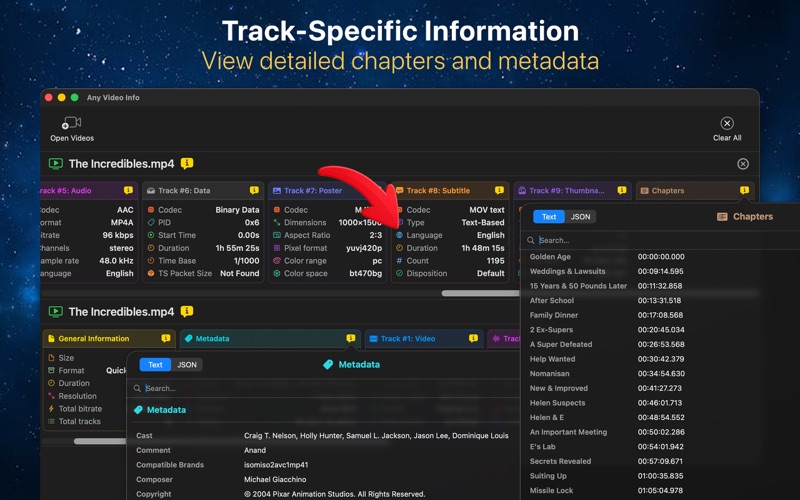Viewport: 800px width, 500px height.
Task: Click the General Information document icon
Action: [51, 338]
